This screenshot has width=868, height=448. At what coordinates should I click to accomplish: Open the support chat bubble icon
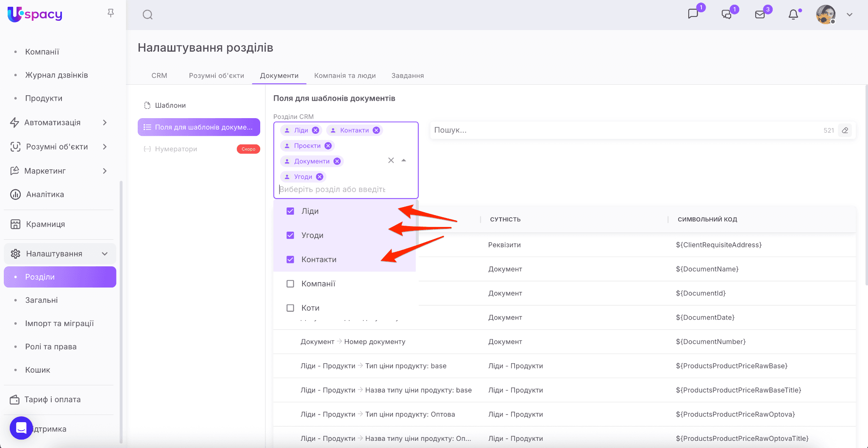[21, 428]
